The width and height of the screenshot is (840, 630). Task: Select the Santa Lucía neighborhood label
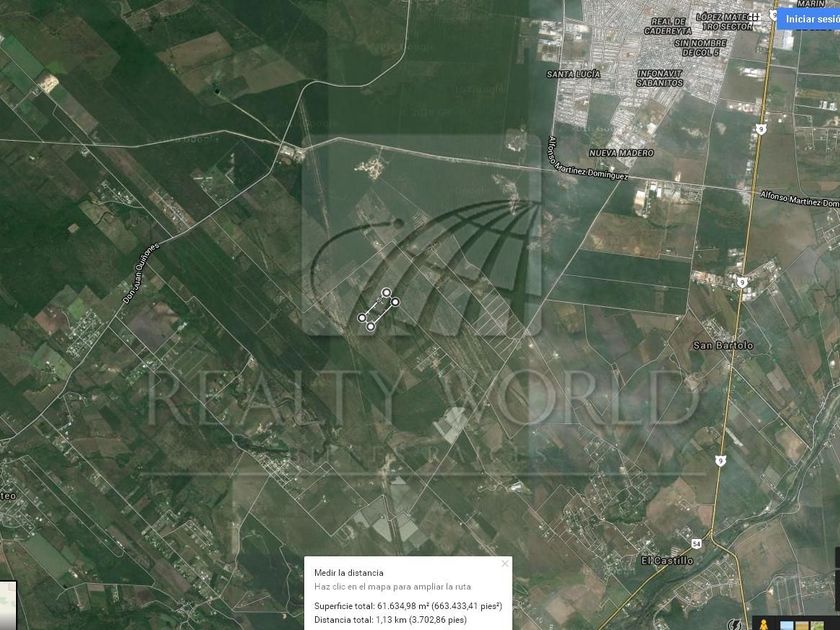pyautogui.click(x=573, y=74)
